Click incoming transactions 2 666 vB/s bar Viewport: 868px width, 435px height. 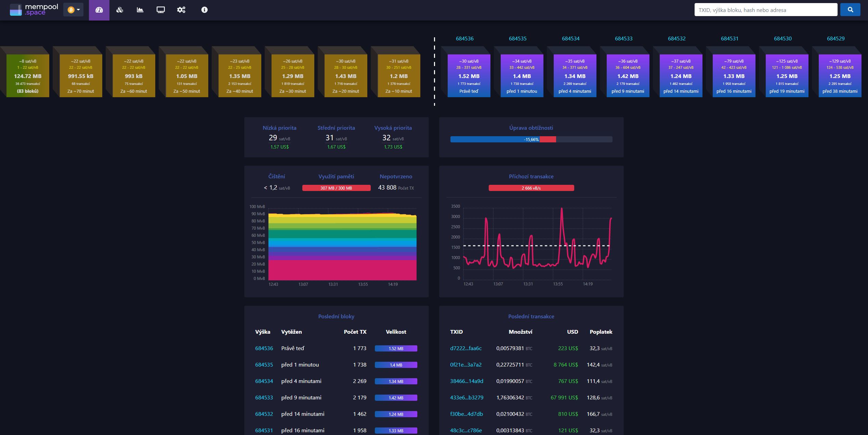[531, 188]
